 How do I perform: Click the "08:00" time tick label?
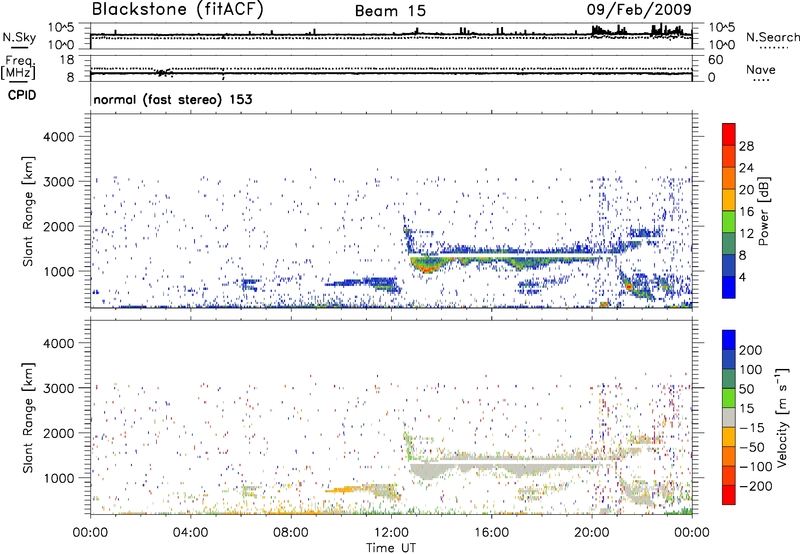coord(290,533)
